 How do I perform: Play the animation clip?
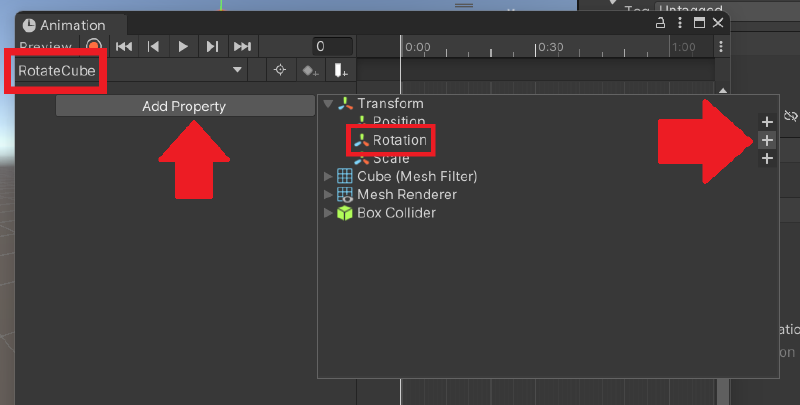pyautogui.click(x=182, y=46)
